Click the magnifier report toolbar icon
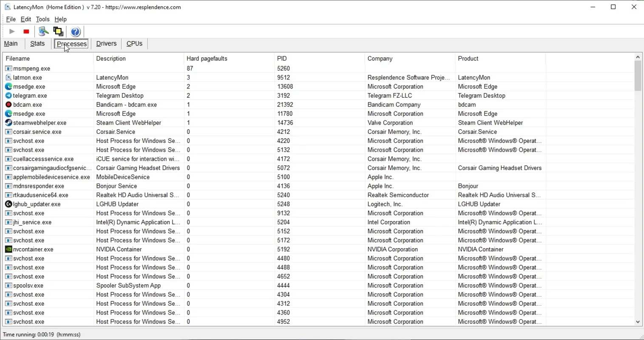The image size is (644, 340). tap(43, 31)
